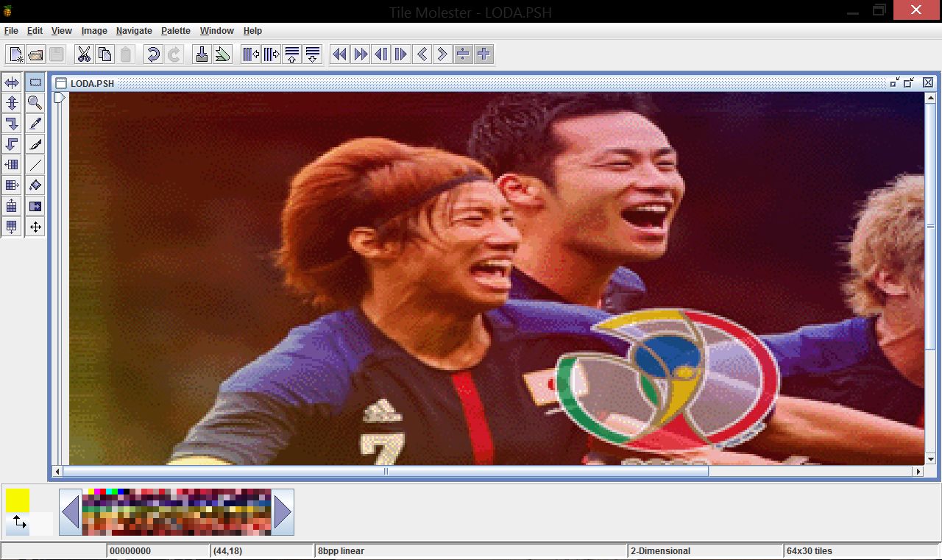Move palette back with left triangle button

(x=71, y=512)
